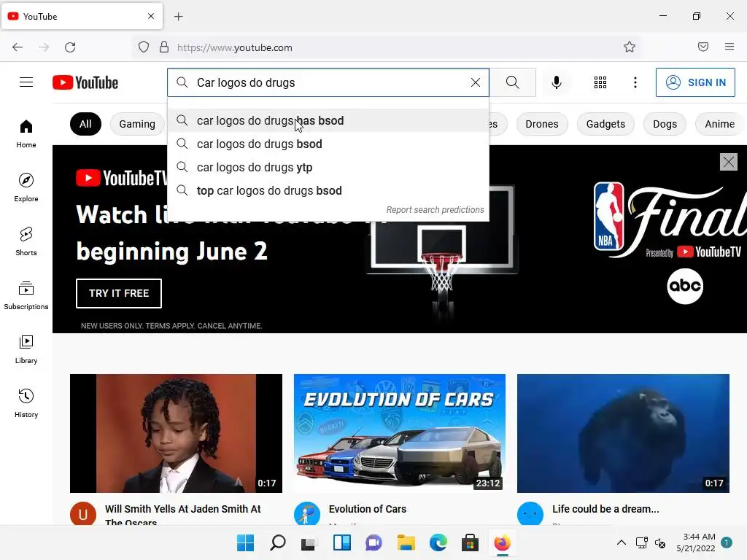Viewport: 747px width, 560px height.
Task: Start voice search with microphone
Action: pos(556,82)
